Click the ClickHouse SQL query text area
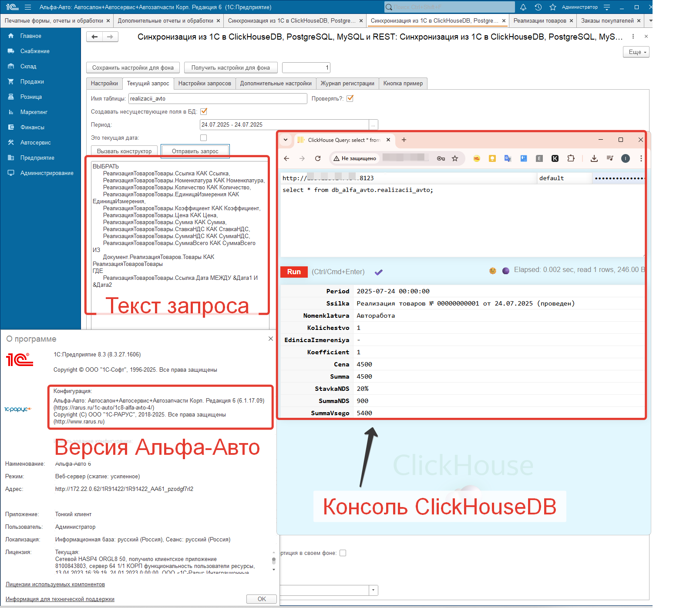 click(462, 221)
